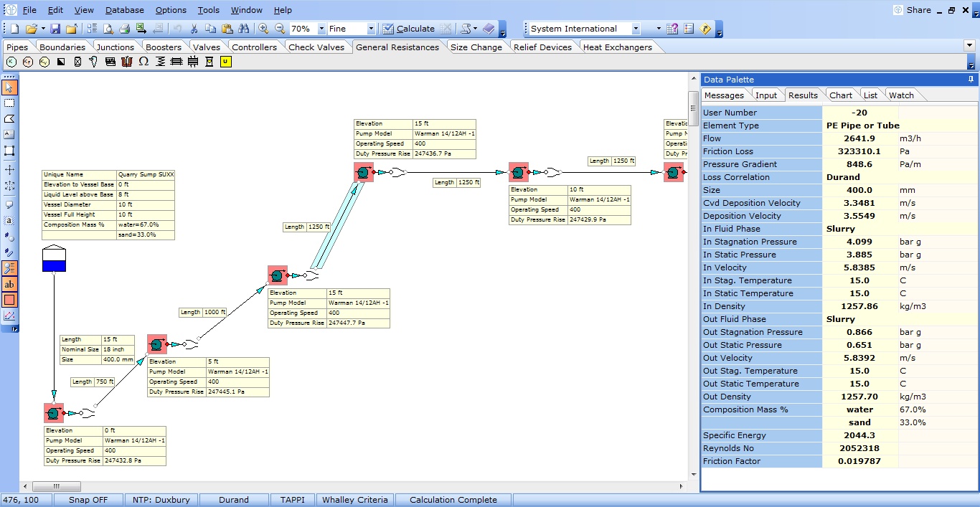Select the rectangular selection tool
Image resolution: width=980 pixels, height=507 pixels.
tap(9, 103)
